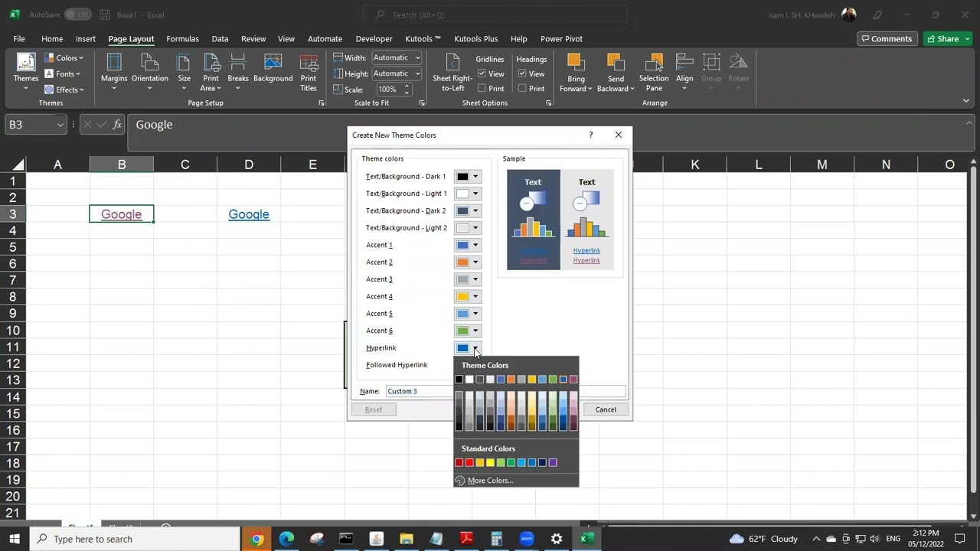Toggle the Headings View checkbox

click(x=522, y=73)
